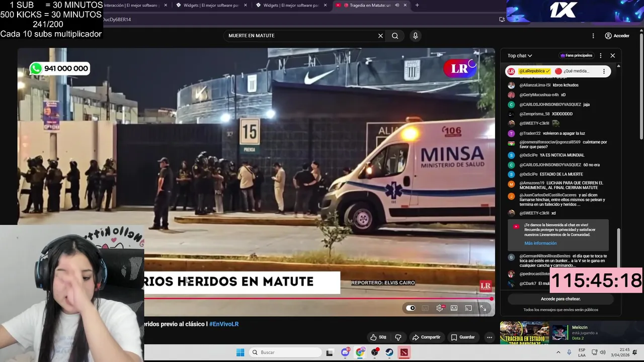The width and height of the screenshot is (644, 362).
Task: Like the video with thumbs-up button
Action: 378,337
